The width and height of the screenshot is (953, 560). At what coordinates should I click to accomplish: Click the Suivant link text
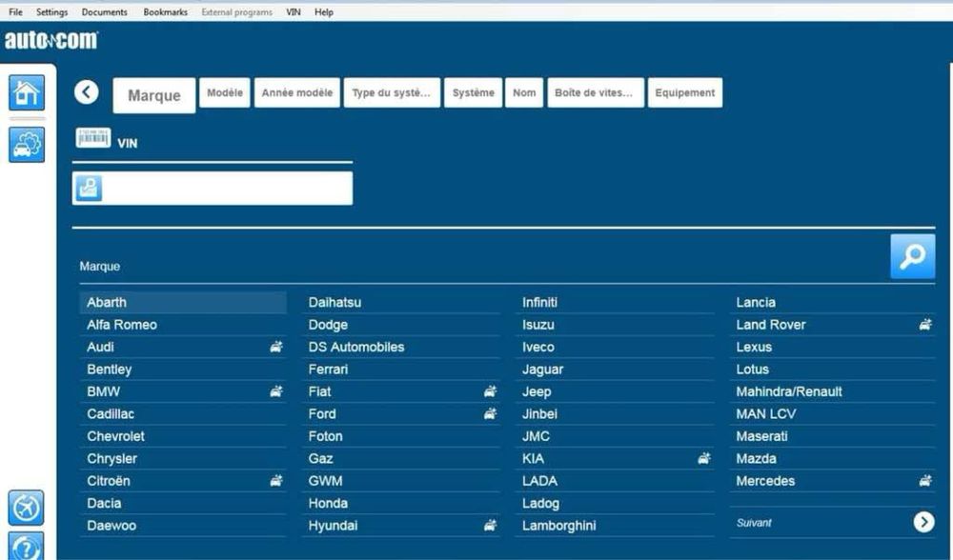click(x=754, y=523)
